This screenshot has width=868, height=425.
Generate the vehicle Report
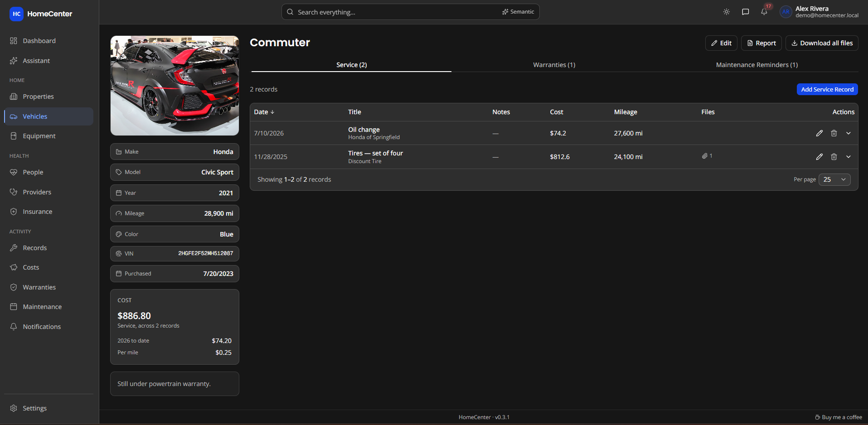point(761,43)
